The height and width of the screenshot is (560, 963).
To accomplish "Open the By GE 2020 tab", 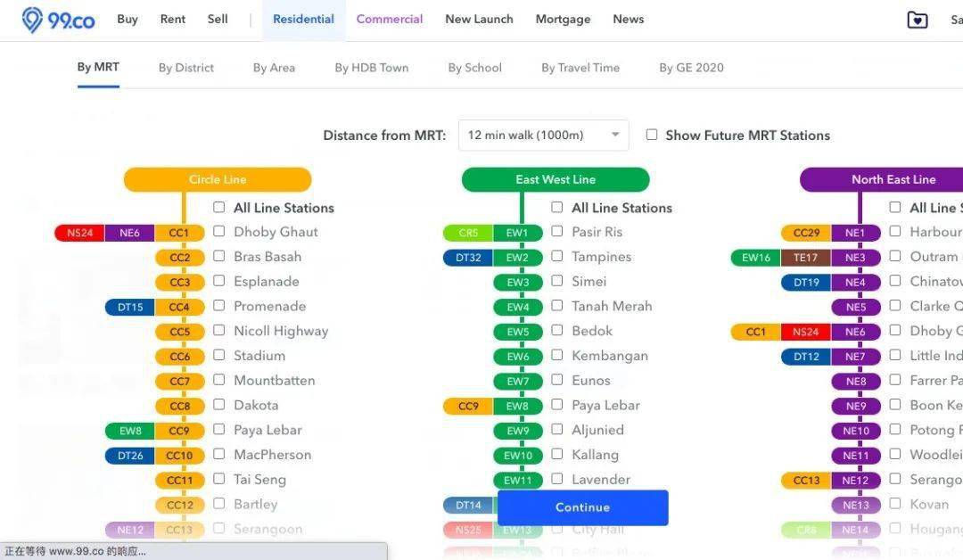I will (x=692, y=68).
